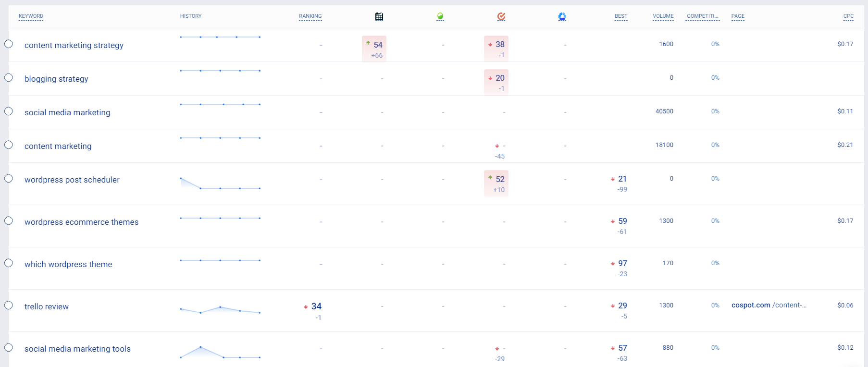
Task: Click history chart for 'wordpress post scheduler'
Action: [x=220, y=184]
